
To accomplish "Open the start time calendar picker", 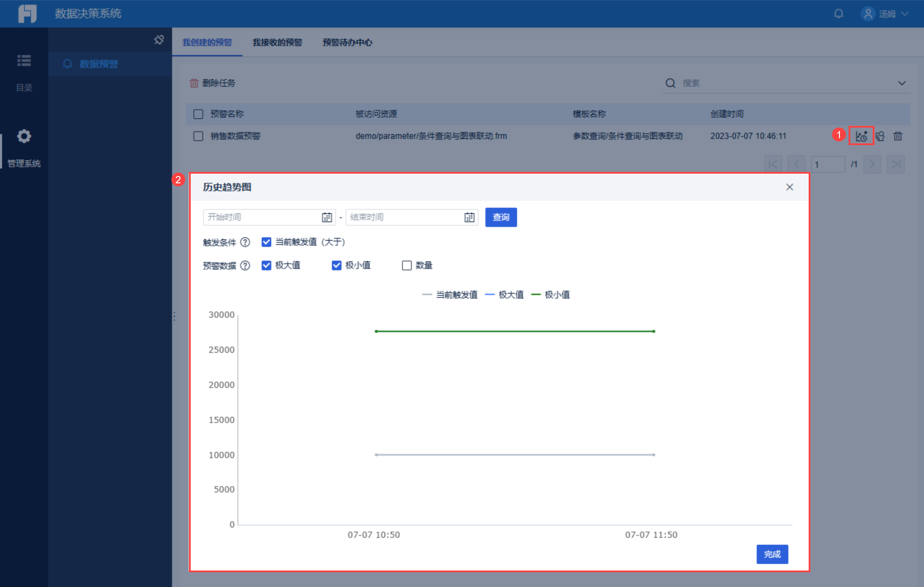I will [327, 217].
